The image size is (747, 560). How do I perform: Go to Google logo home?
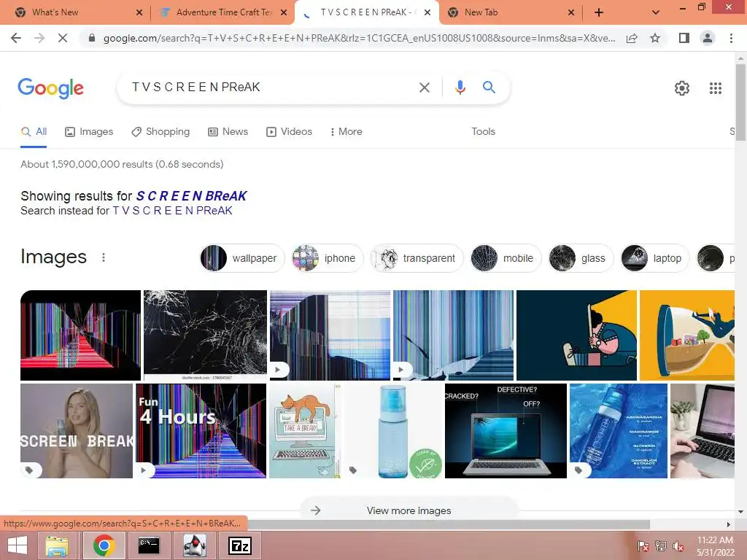50,88
